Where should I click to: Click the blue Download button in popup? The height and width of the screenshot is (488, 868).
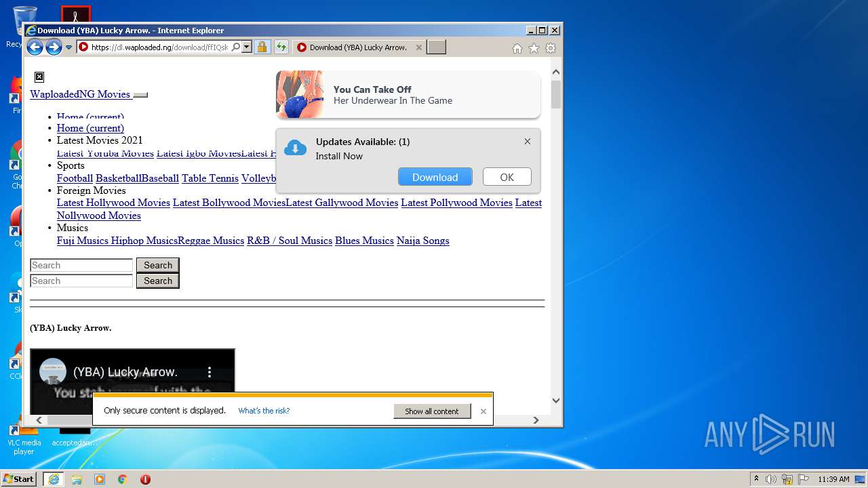[x=435, y=177]
